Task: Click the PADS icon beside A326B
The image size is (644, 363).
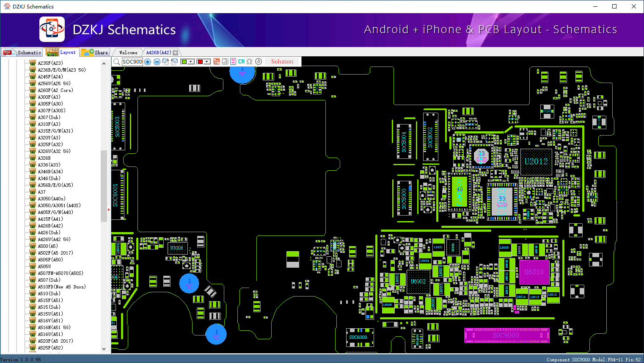Action: 33,158
